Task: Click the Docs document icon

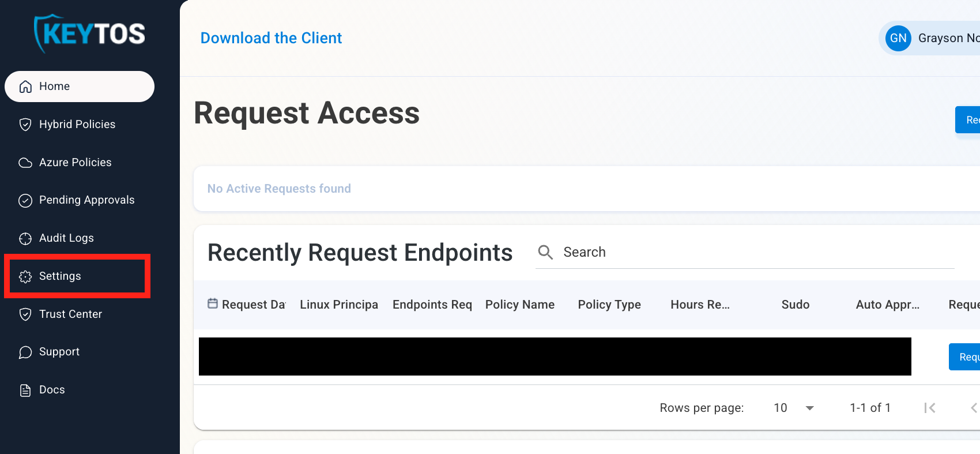Action: click(x=25, y=390)
